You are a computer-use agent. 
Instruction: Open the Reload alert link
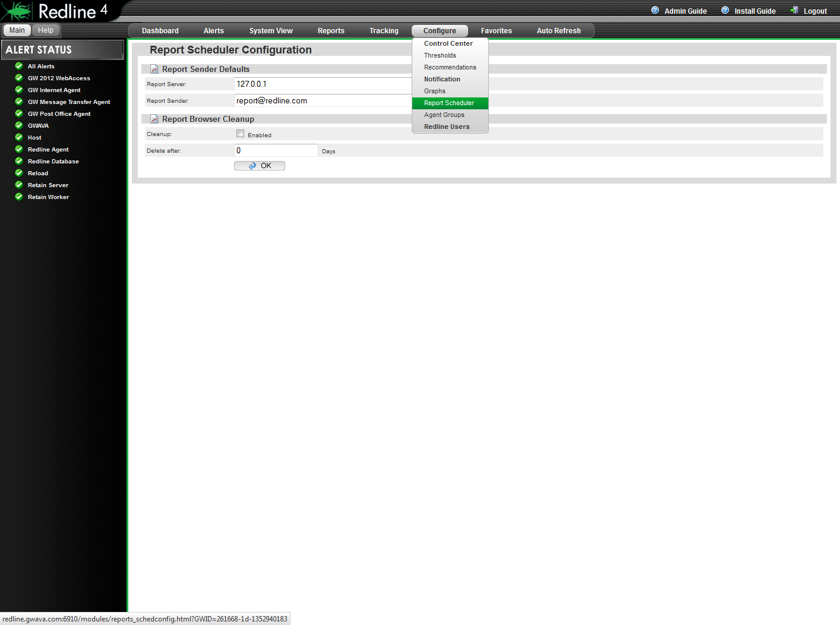coord(38,173)
